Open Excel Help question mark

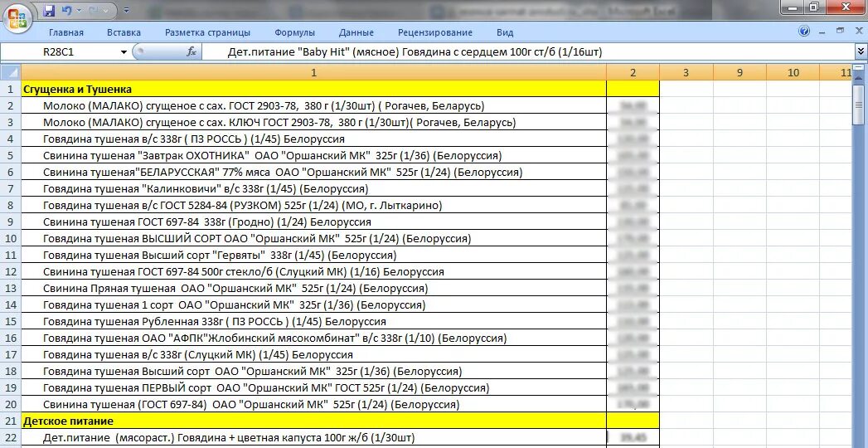coord(804,31)
